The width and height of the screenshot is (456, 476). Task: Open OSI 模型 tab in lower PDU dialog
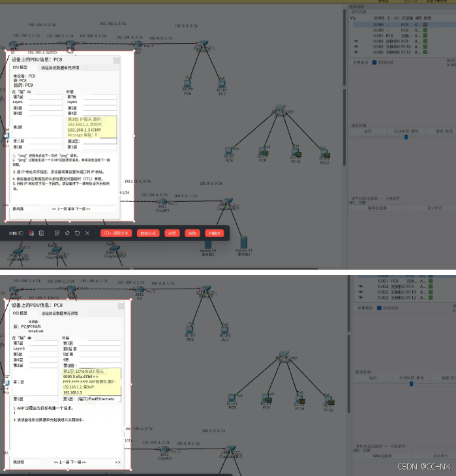point(20,313)
